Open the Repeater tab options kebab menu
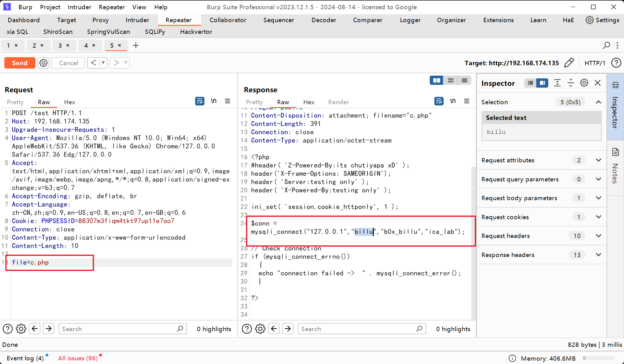Viewport: 624px width, 364px height. (x=617, y=45)
